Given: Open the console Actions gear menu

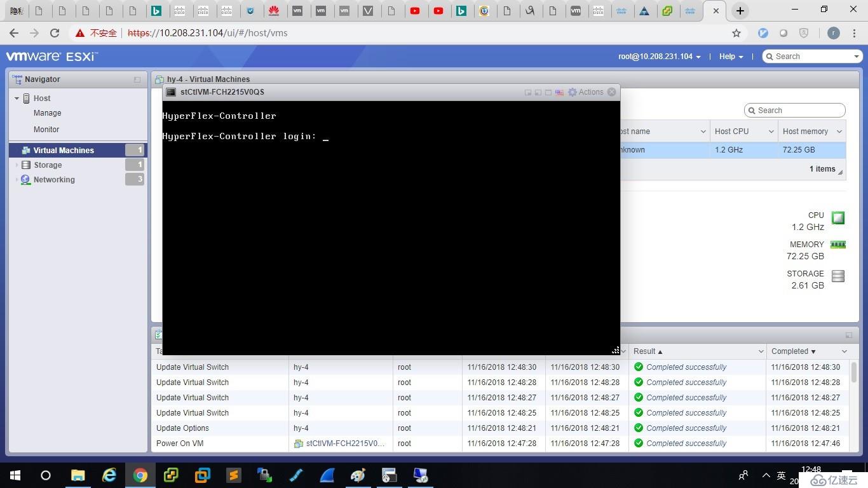Looking at the screenshot, I should pyautogui.click(x=585, y=92).
